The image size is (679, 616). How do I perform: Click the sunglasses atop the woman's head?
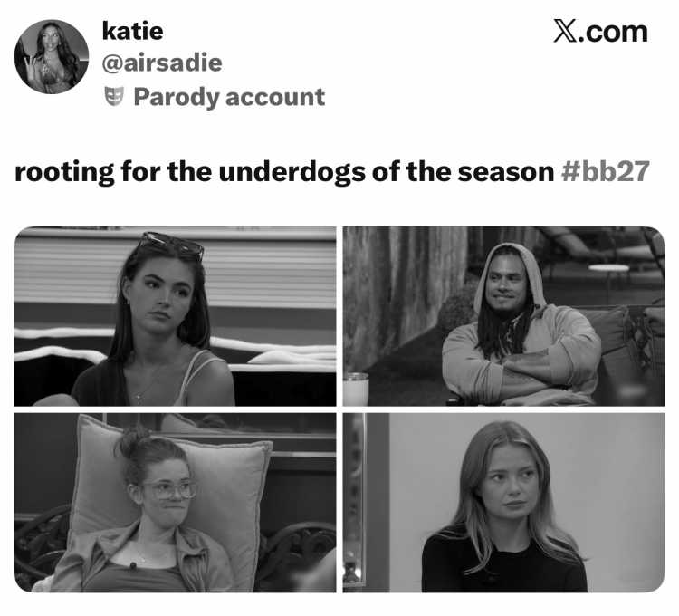click(x=171, y=245)
